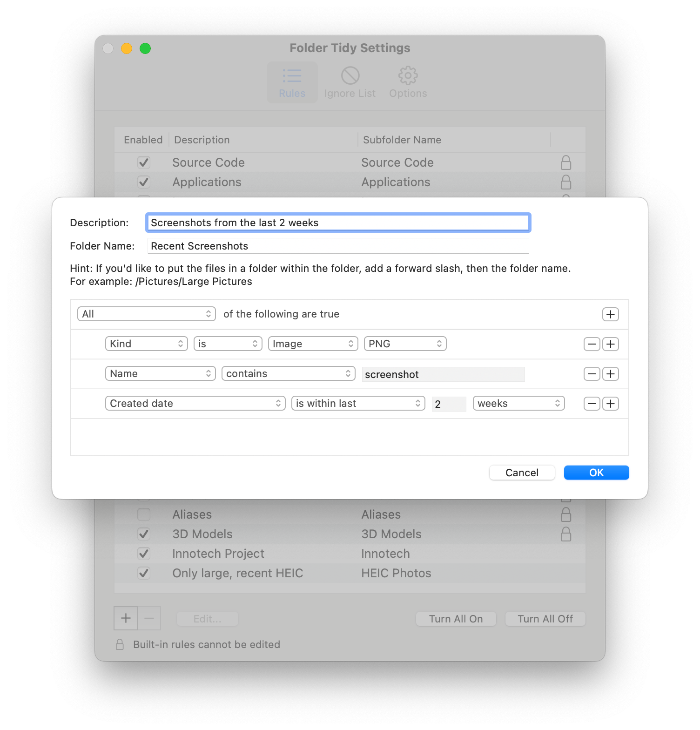Open the Created date dropdown

point(195,403)
